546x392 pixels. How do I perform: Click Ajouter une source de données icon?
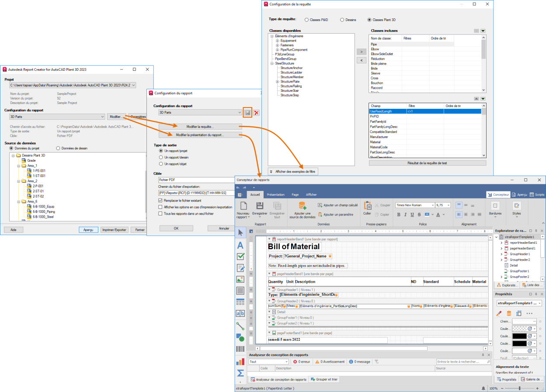click(x=302, y=205)
